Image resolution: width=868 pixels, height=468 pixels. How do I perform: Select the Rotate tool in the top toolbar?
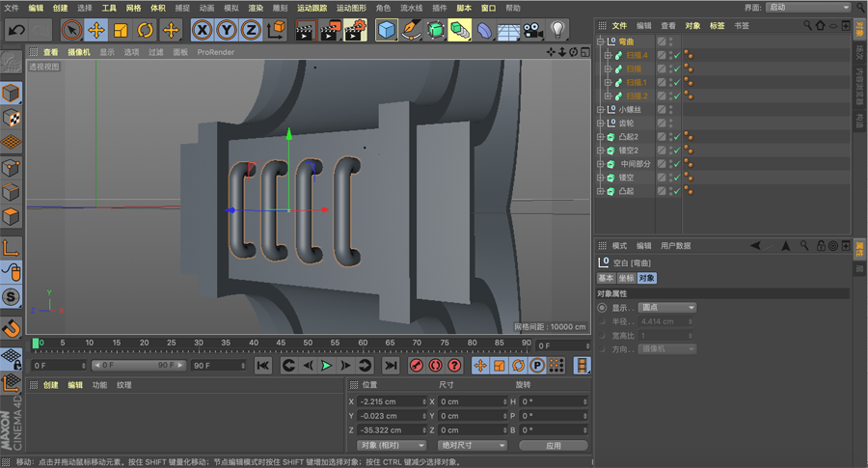click(x=146, y=30)
